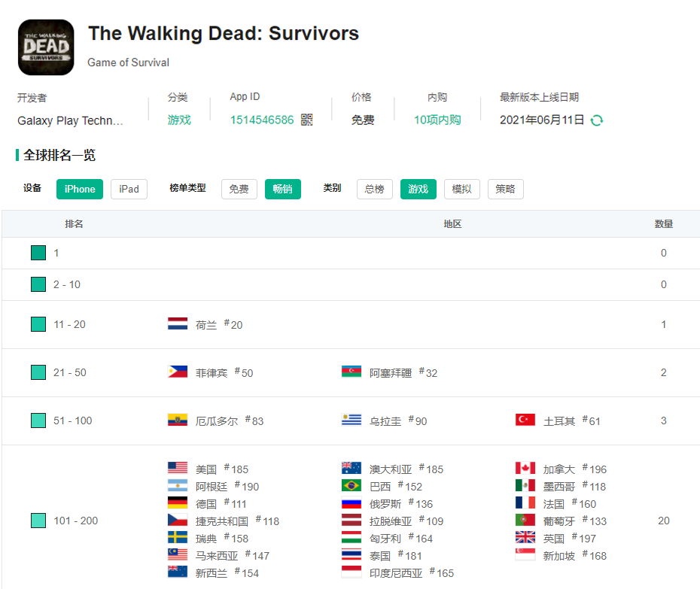Click the France flag for 法国
The width and height of the screenshot is (700, 589).
coord(525,503)
